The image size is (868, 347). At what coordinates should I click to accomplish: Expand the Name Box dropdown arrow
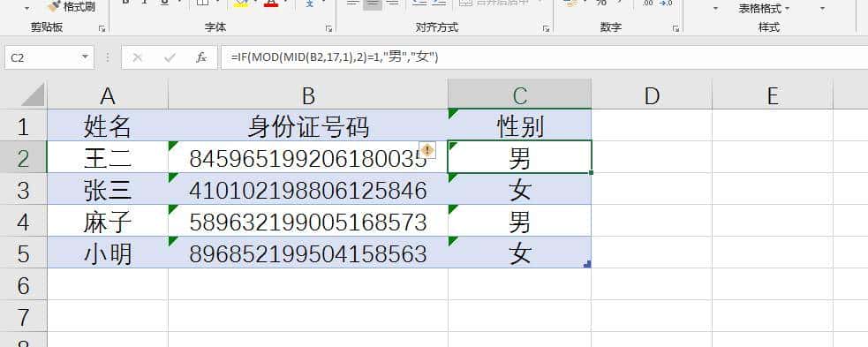(85, 57)
